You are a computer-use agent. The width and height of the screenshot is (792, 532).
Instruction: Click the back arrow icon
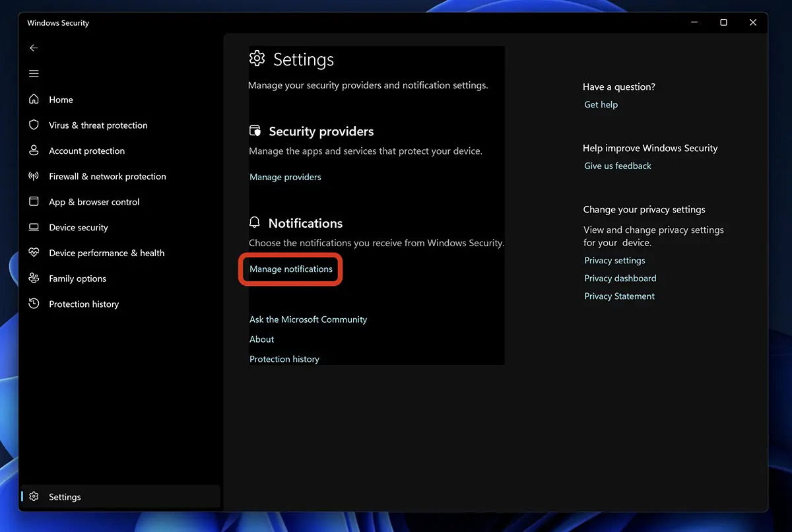point(34,48)
